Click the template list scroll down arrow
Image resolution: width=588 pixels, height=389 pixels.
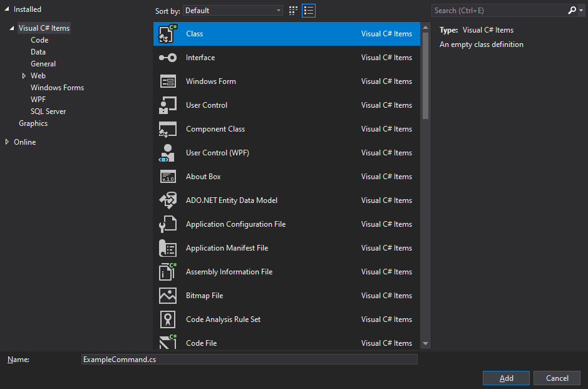pyautogui.click(x=425, y=344)
